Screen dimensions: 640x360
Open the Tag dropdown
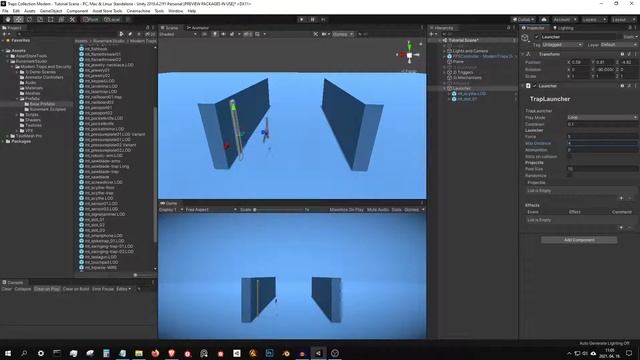562,44
